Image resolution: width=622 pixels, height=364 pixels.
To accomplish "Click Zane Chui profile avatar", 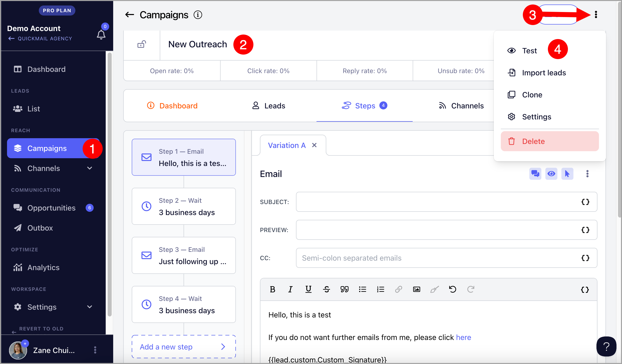I will point(18,350).
